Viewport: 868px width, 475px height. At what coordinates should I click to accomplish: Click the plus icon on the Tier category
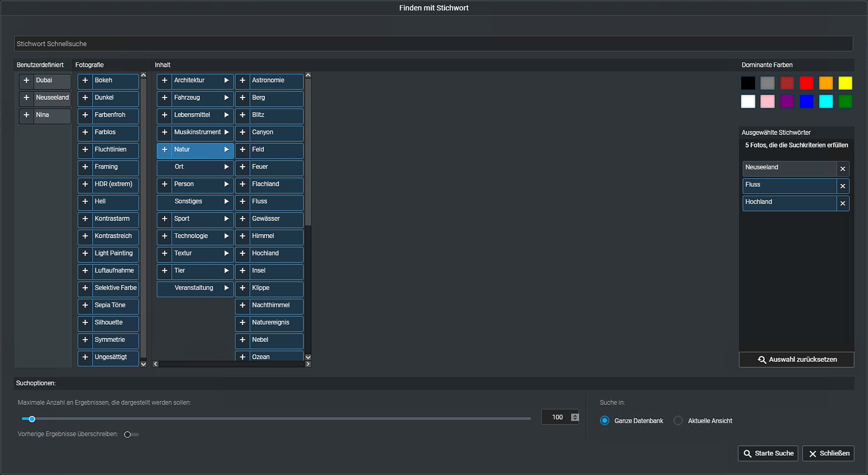[164, 271]
